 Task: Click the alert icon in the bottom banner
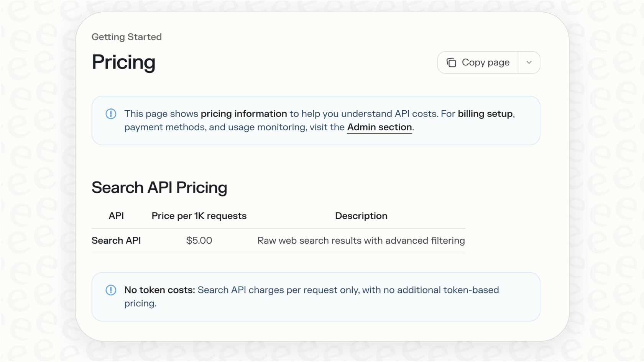110,290
